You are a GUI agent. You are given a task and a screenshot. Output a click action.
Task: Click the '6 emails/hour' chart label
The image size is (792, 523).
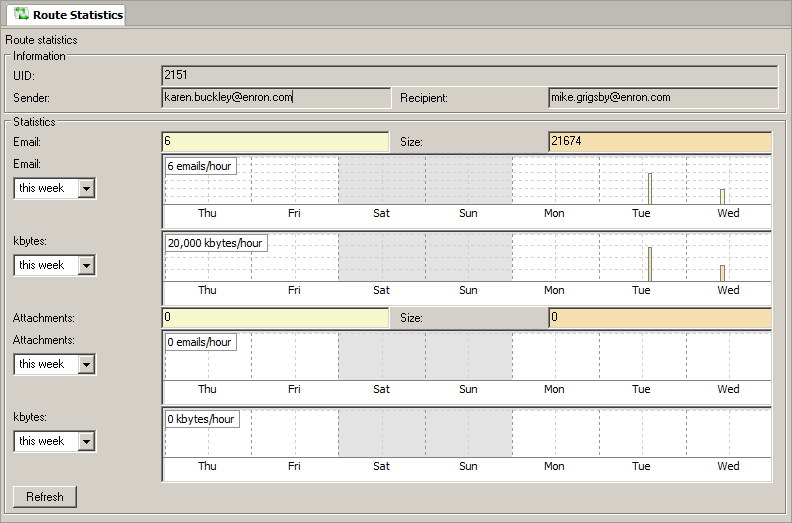click(200, 166)
